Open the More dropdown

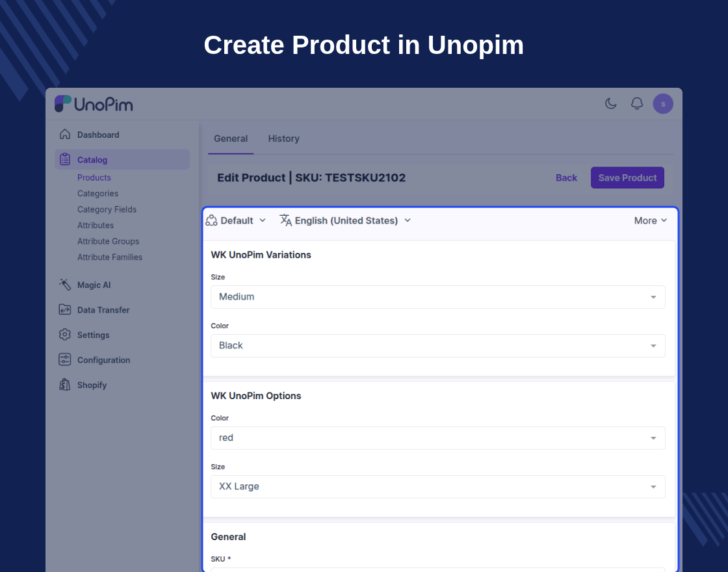651,220
